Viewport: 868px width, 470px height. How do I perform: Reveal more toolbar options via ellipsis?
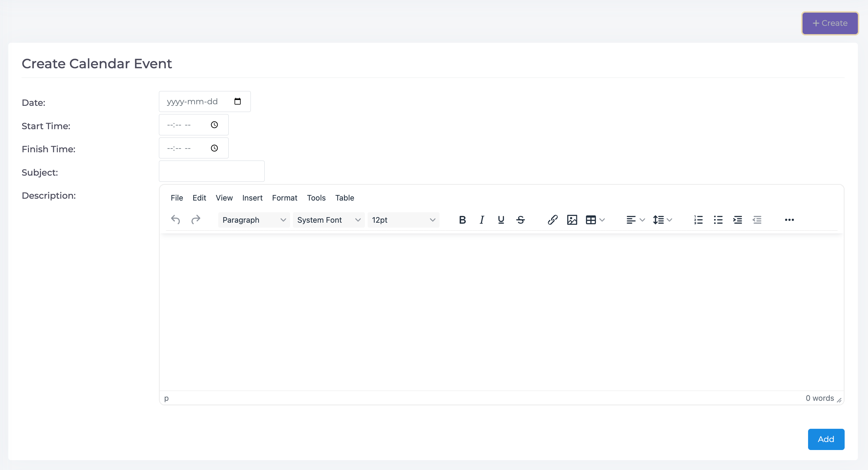coord(789,220)
